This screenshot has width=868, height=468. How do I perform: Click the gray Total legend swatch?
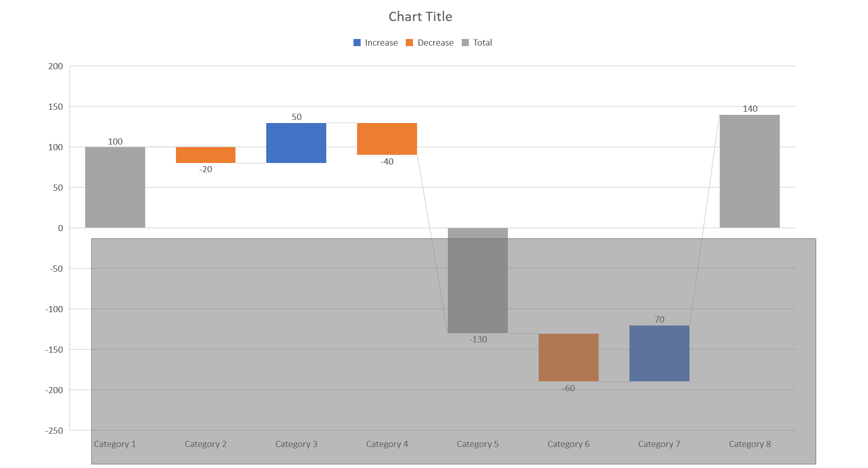[465, 43]
